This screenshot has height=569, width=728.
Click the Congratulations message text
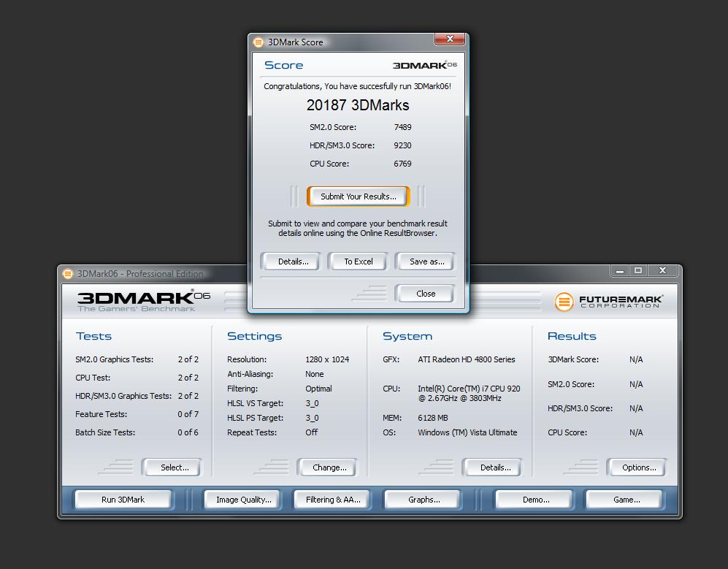358,86
